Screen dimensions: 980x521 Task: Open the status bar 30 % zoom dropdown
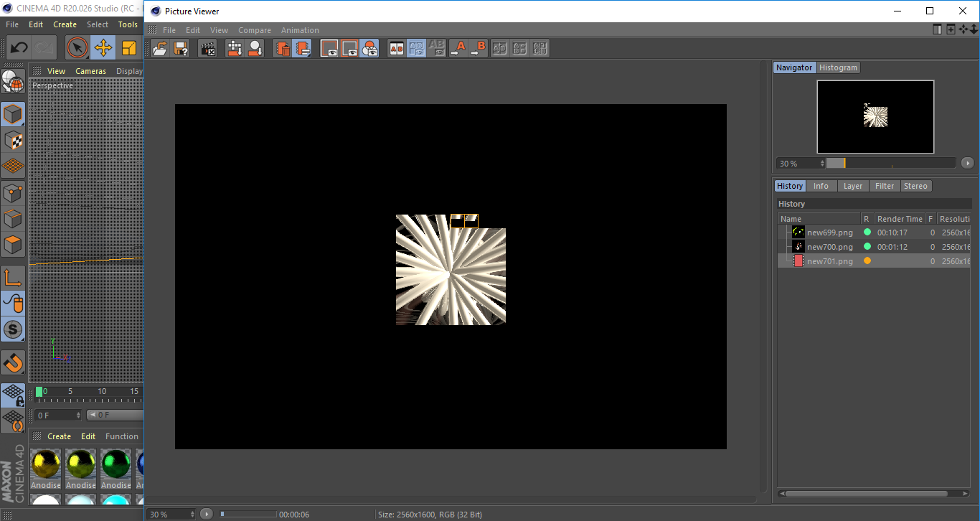[x=192, y=514]
